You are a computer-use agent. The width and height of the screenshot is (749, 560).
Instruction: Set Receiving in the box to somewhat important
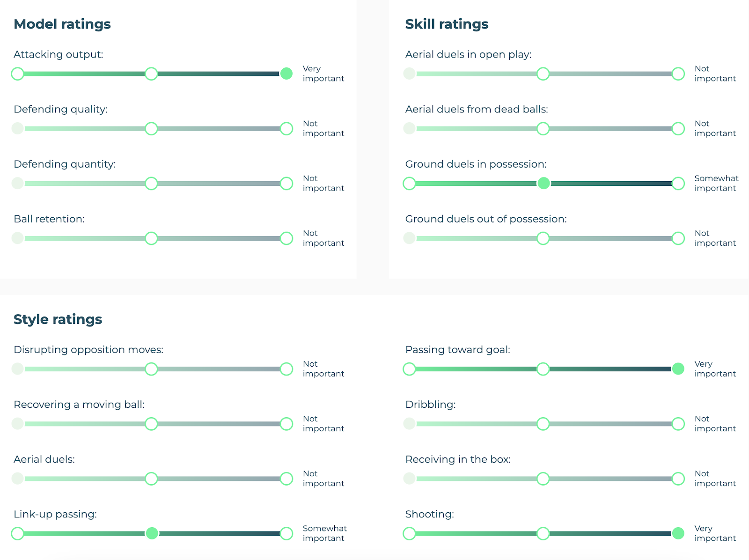(543, 479)
